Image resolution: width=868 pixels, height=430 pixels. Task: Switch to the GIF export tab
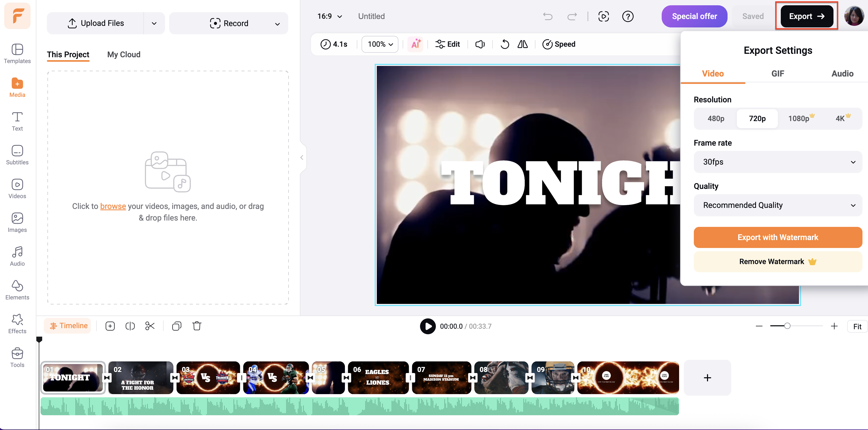[778, 74]
